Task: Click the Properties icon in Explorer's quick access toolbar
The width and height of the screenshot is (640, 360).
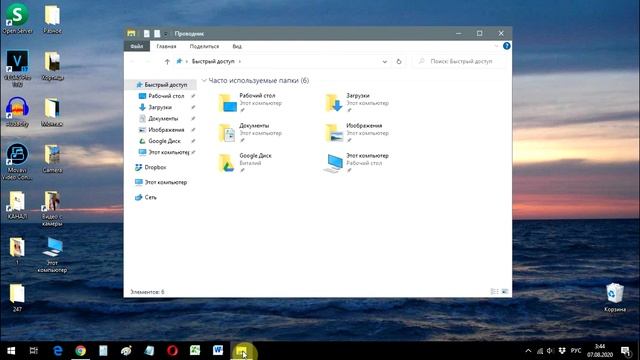Action: pos(147,33)
